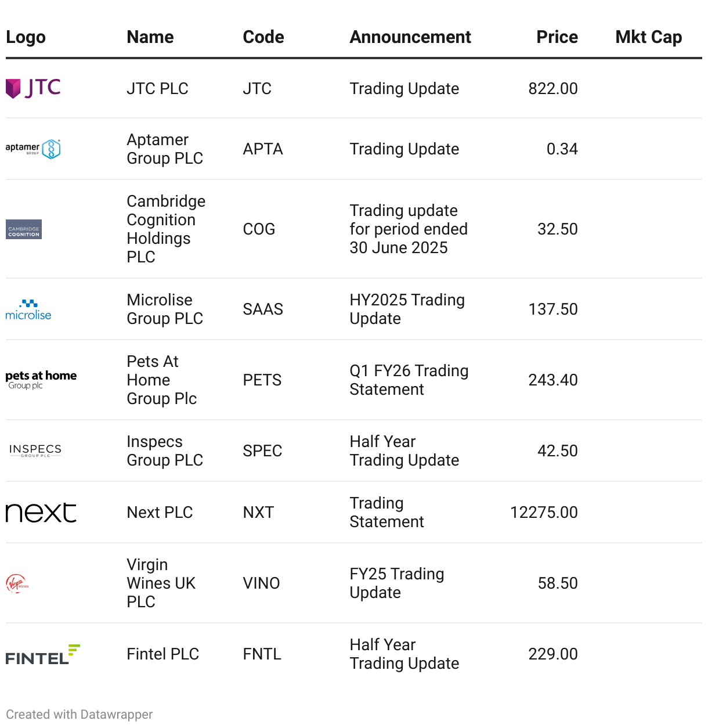Click the Virgin Wines logo
The image size is (708, 728).
pyautogui.click(x=17, y=583)
